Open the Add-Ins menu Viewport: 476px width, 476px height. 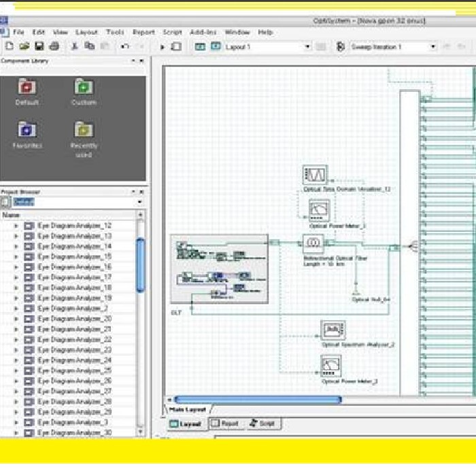[203, 32]
